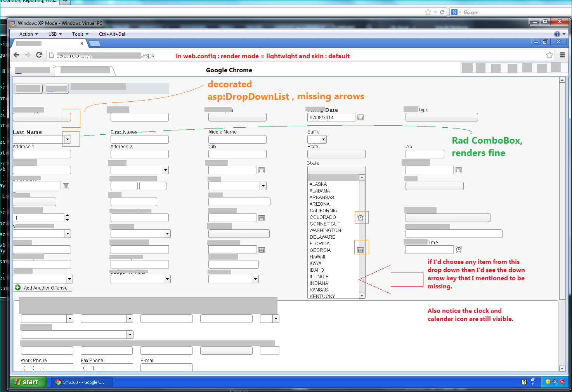Click the Fax Phone input field
Screen dimensions: 572x392
coord(107,368)
